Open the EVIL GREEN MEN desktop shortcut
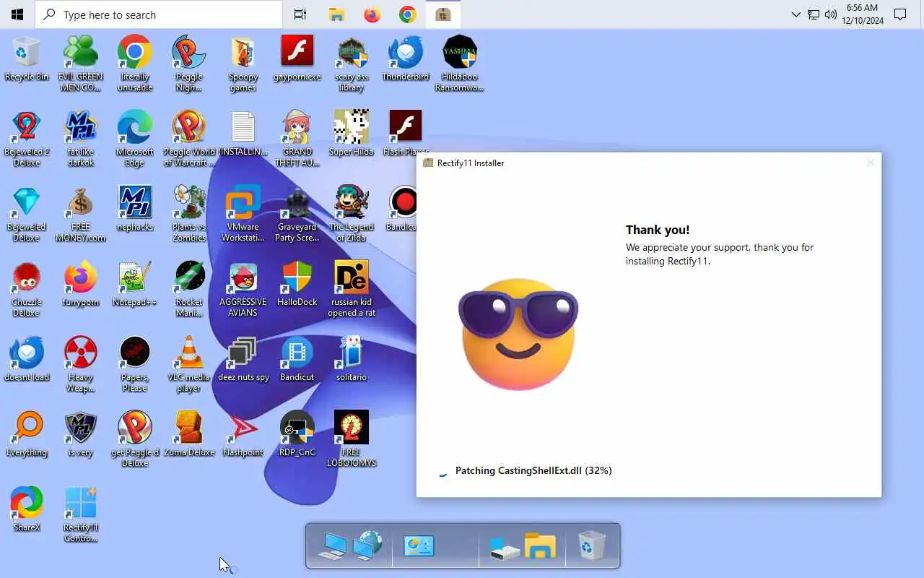The height and width of the screenshot is (578, 924). (81, 64)
